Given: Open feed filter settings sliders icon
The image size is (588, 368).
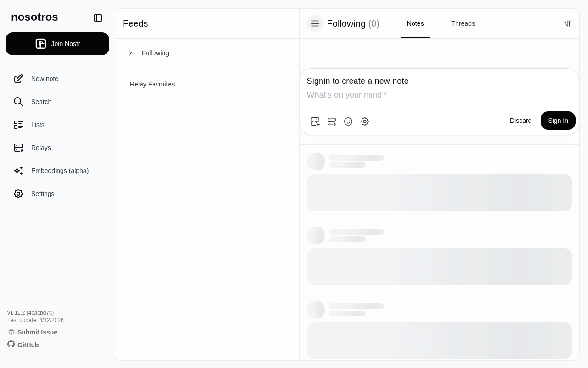Looking at the screenshot, I should 567,23.
